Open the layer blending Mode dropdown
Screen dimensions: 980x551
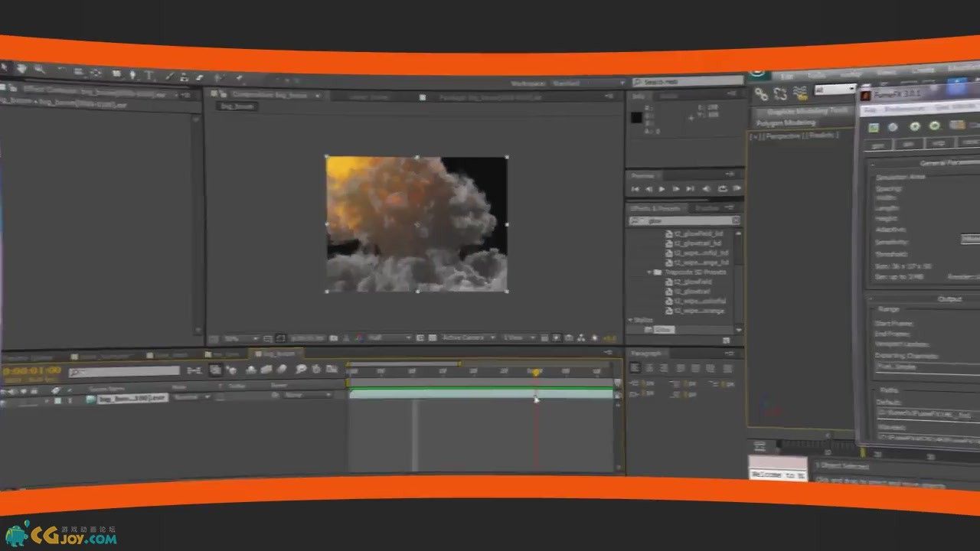pyautogui.click(x=192, y=396)
